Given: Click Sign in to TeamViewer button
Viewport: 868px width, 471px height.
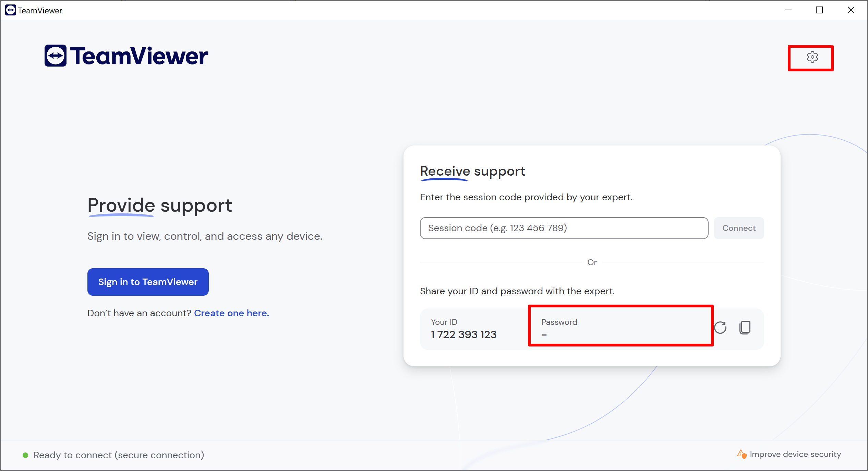Looking at the screenshot, I should tap(148, 282).
